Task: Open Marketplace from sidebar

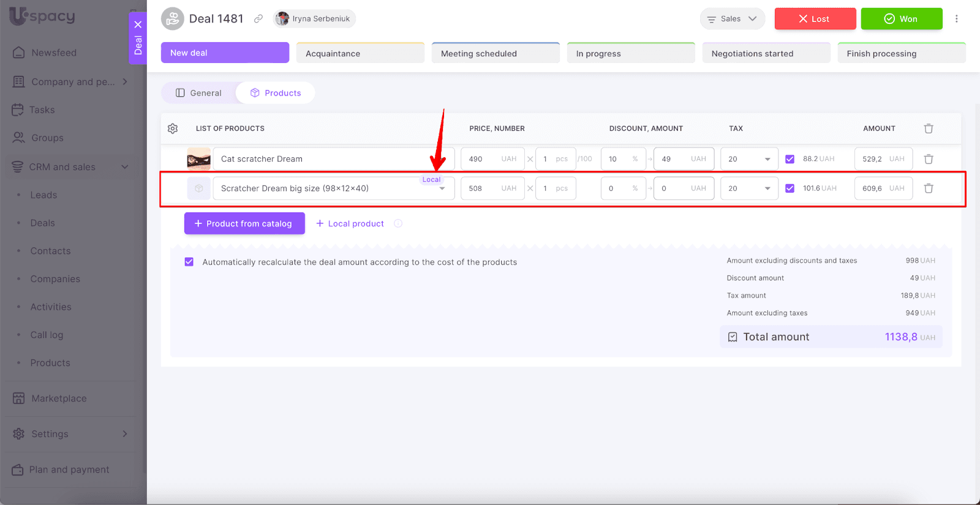Action: 59,398
